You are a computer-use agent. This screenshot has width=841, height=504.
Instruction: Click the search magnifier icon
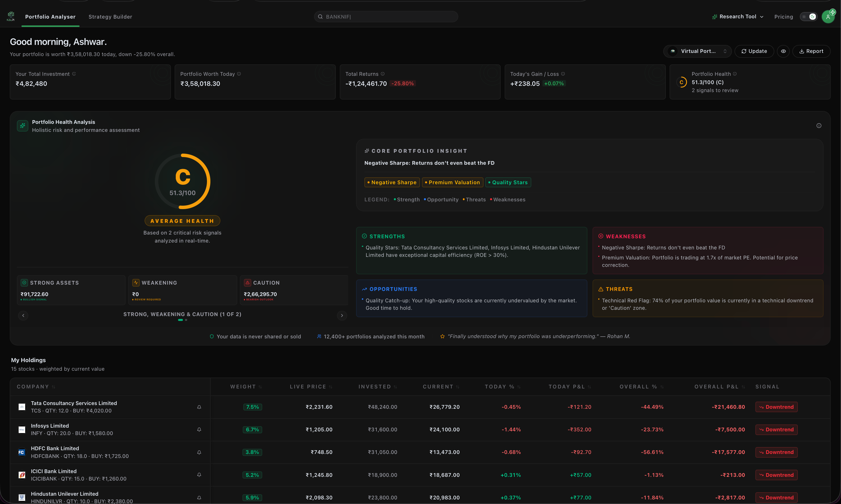pyautogui.click(x=320, y=17)
